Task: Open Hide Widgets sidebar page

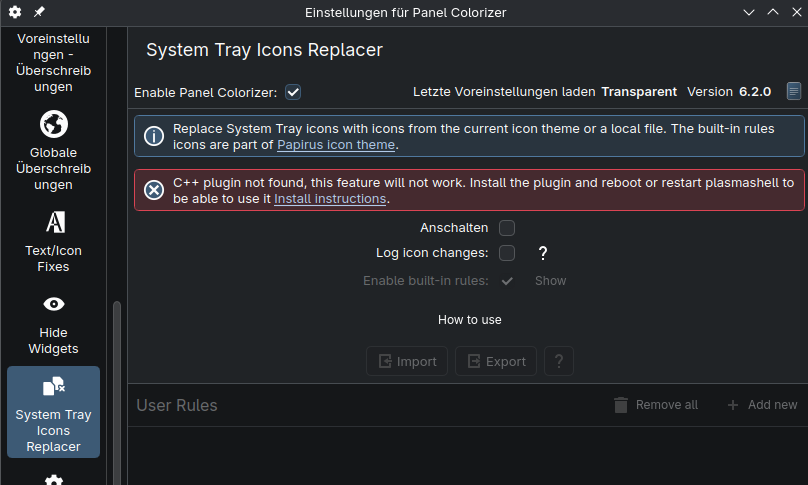Action: click(53, 325)
